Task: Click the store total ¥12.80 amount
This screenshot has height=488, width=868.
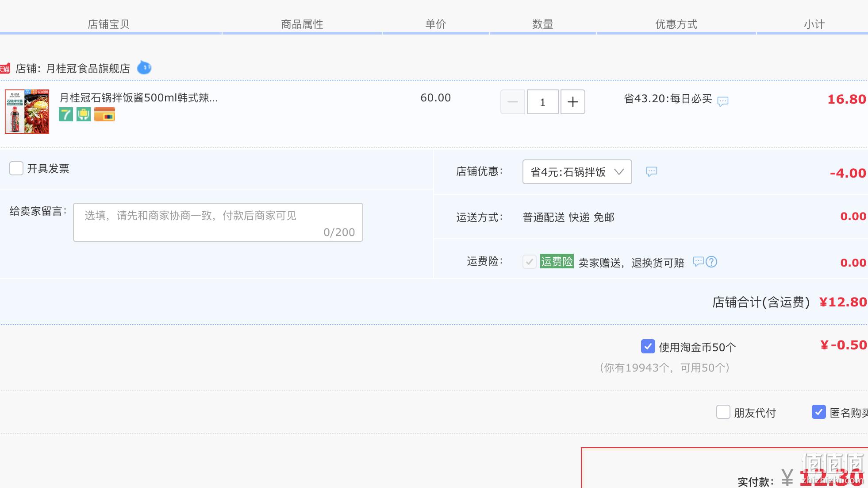Action: [x=843, y=302]
